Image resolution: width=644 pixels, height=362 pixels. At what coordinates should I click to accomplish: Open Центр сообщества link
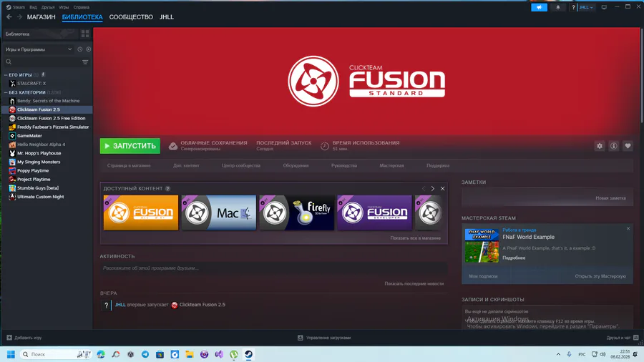241,165
